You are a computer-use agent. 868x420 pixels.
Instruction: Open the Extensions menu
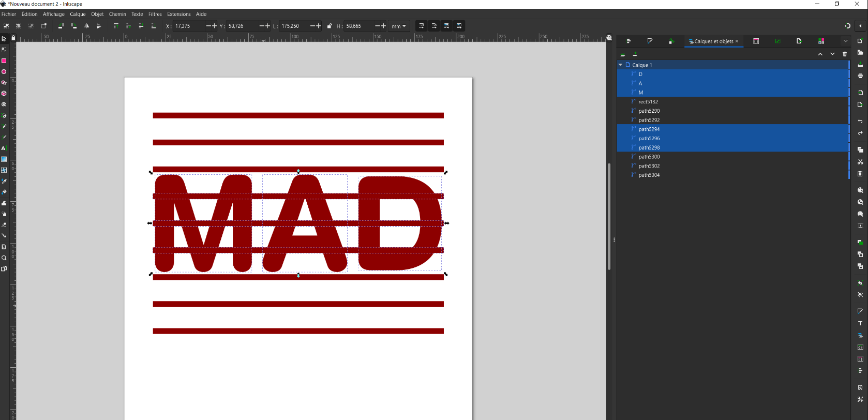tap(179, 14)
